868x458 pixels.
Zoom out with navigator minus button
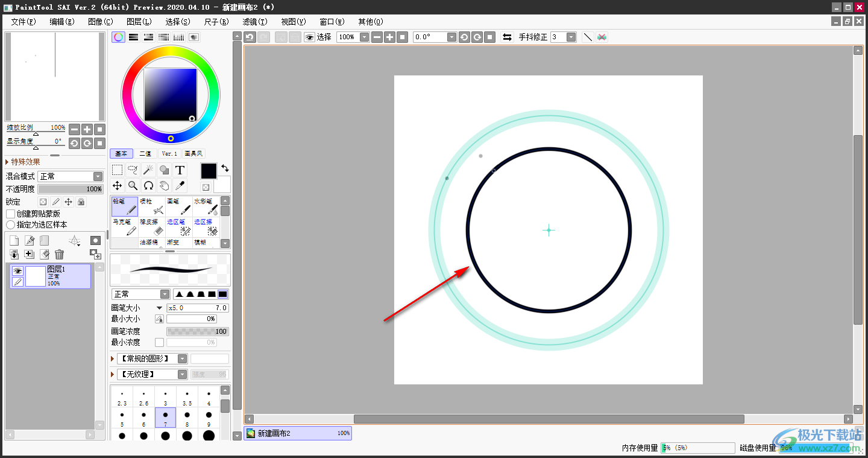click(74, 129)
